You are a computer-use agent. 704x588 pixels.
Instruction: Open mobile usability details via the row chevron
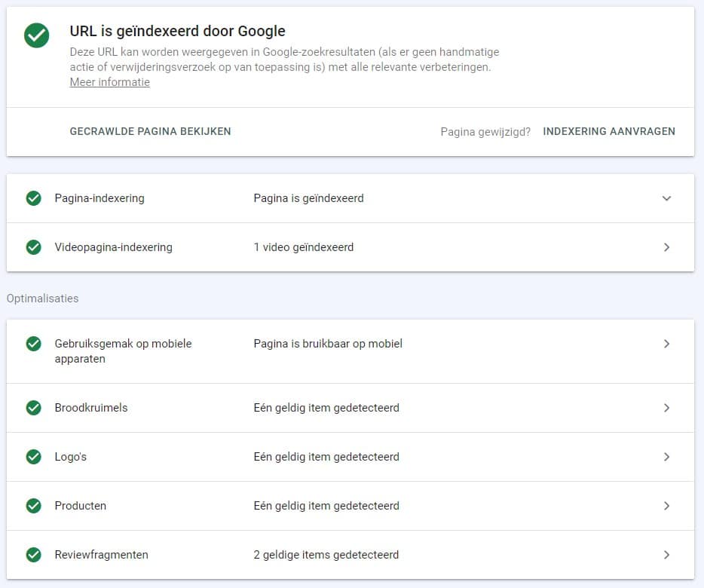point(667,344)
